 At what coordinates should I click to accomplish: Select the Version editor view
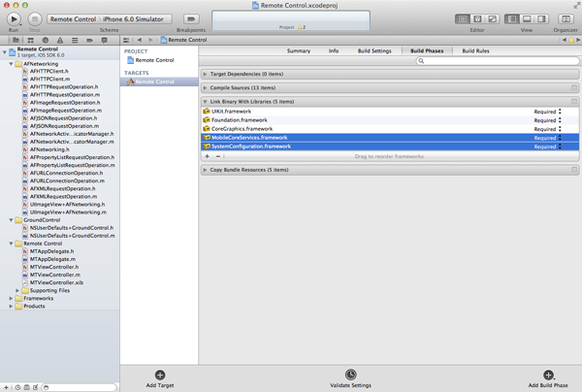pyautogui.click(x=492, y=19)
